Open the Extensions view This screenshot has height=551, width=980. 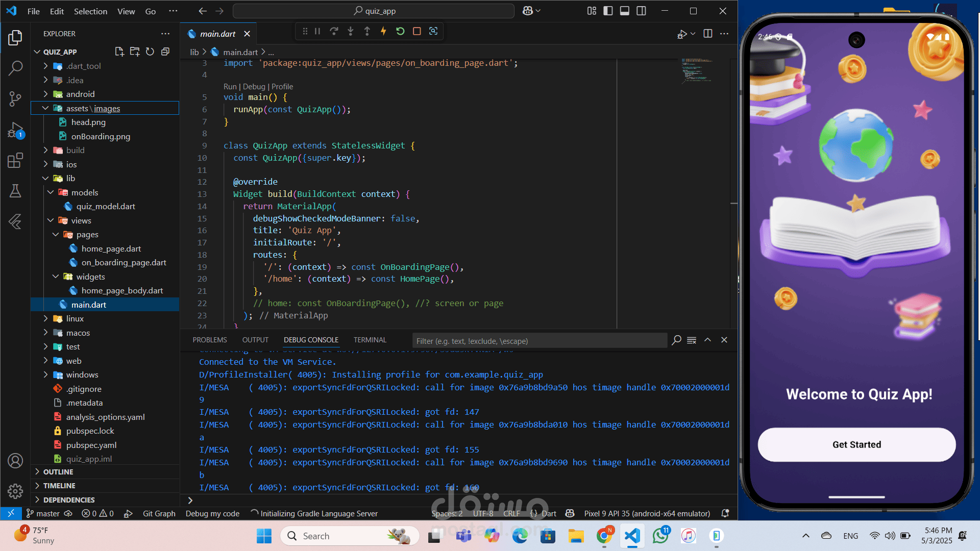[x=15, y=161]
